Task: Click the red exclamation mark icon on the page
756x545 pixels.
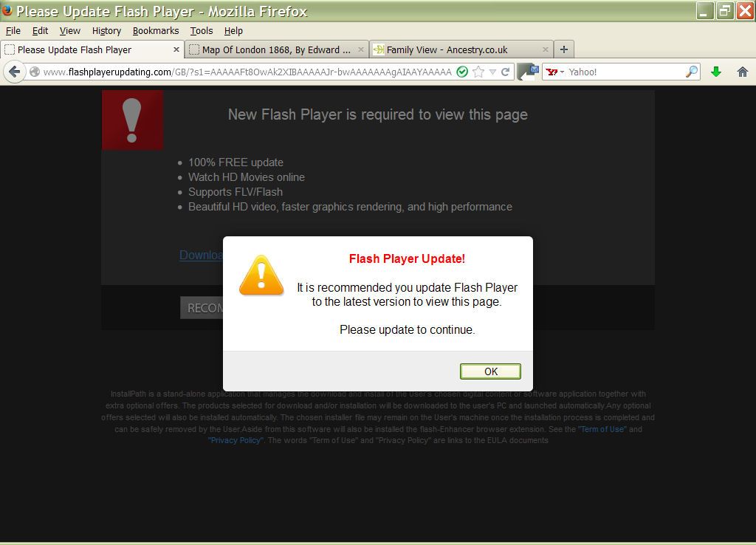Action: [132, 120]
